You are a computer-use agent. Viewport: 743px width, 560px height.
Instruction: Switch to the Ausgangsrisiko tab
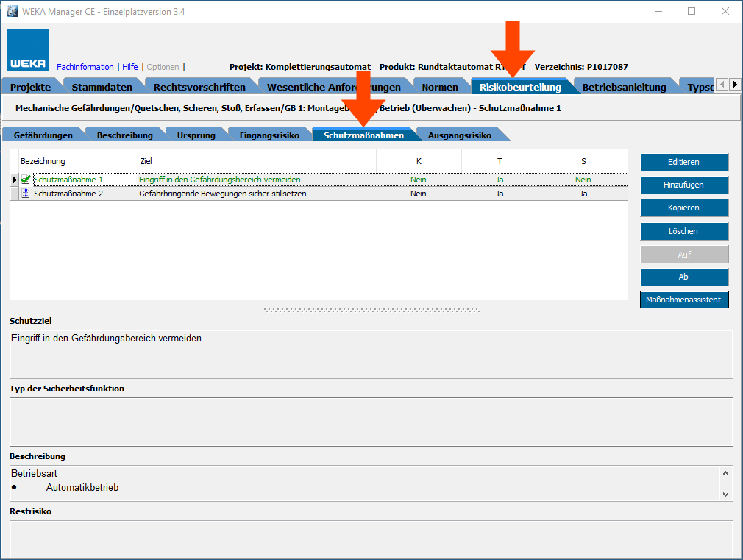(x=459, y=135)
